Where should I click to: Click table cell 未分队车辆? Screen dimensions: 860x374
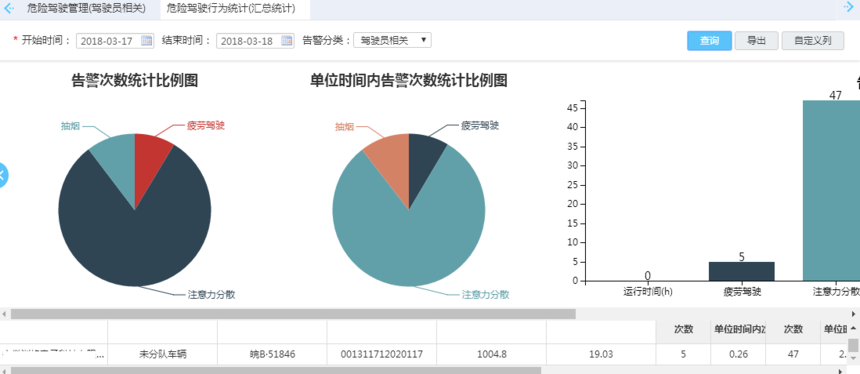(163, 354)
